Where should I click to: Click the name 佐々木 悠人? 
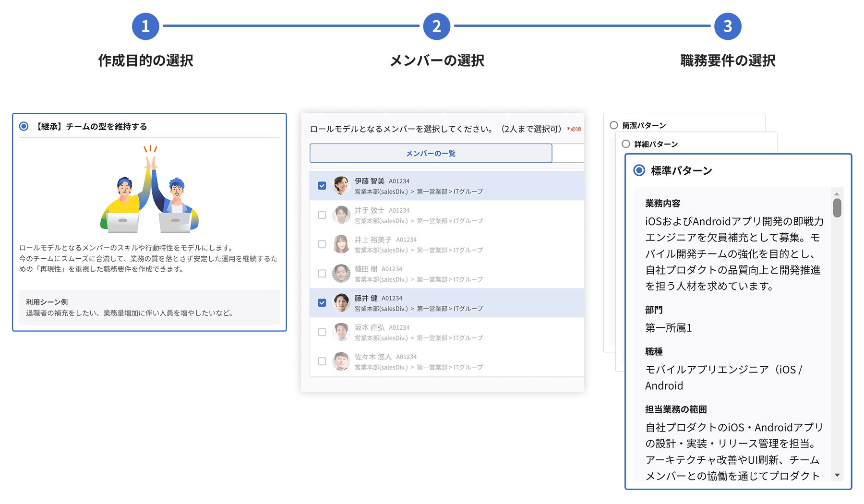tap(373, 357)
